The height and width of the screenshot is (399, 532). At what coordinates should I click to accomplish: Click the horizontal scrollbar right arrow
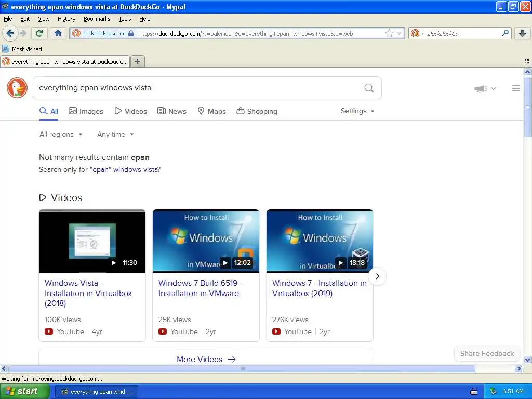518,368
